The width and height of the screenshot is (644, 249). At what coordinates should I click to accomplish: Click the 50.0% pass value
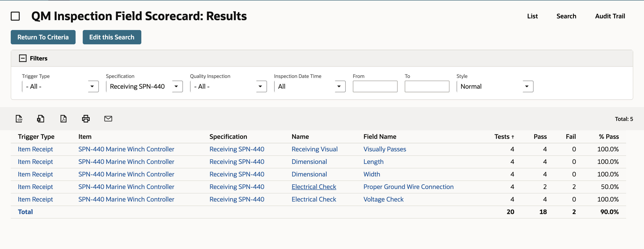click(610, 187)
